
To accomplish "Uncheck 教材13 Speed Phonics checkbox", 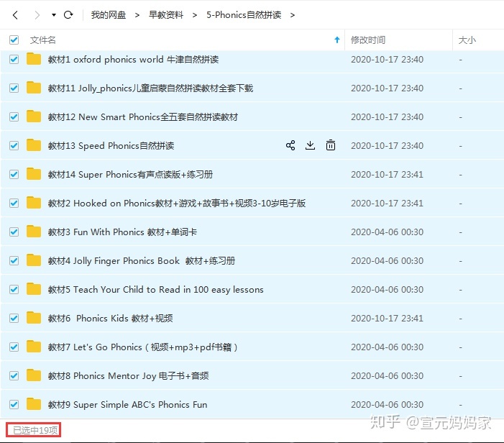I will click(x=14, y=146).
